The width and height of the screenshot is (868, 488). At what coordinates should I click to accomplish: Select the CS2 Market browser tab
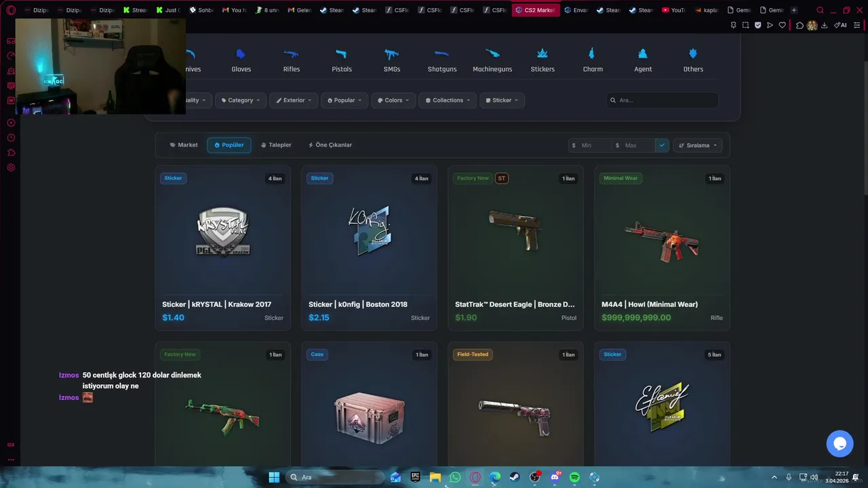click(x=536, y=10)
